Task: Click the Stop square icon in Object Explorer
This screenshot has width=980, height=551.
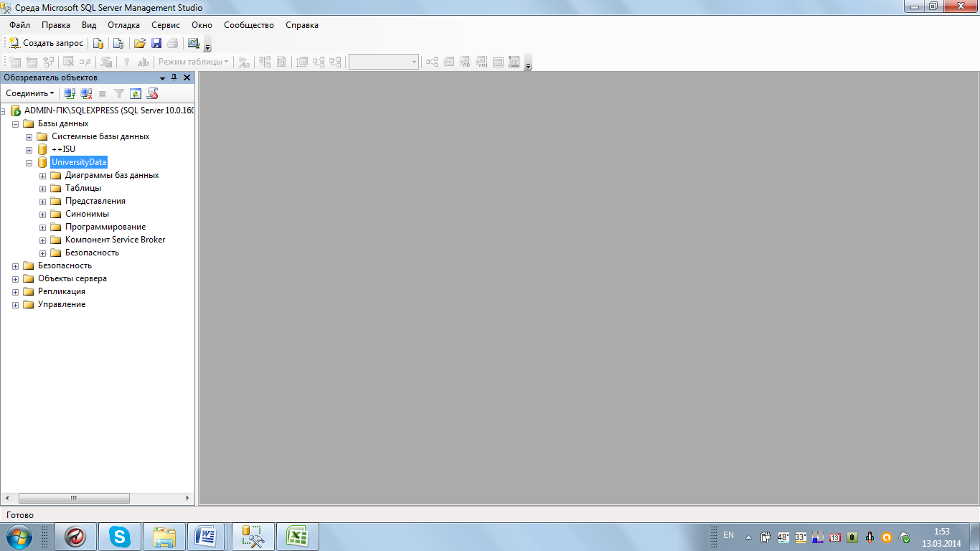Action: point(103,93)
